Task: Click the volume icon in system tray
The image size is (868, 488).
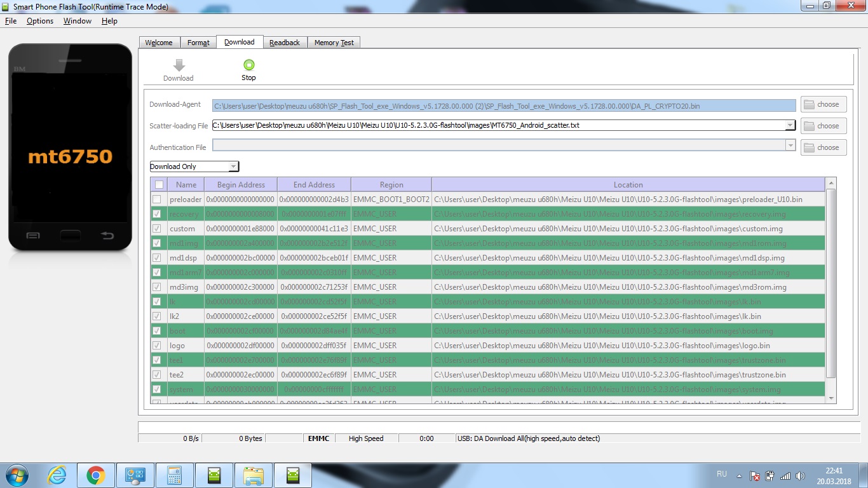Action: (x=800, y=475)
